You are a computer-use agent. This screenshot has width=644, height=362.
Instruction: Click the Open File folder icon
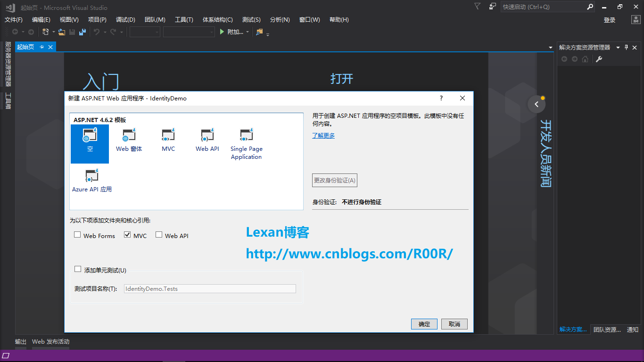(62, 32)
